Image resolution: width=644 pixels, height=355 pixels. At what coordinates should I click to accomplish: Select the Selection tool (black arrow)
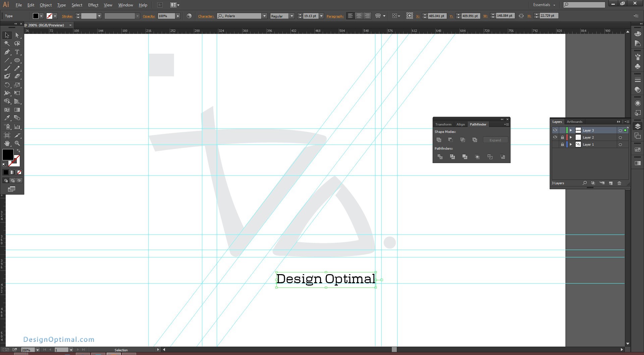7,35
